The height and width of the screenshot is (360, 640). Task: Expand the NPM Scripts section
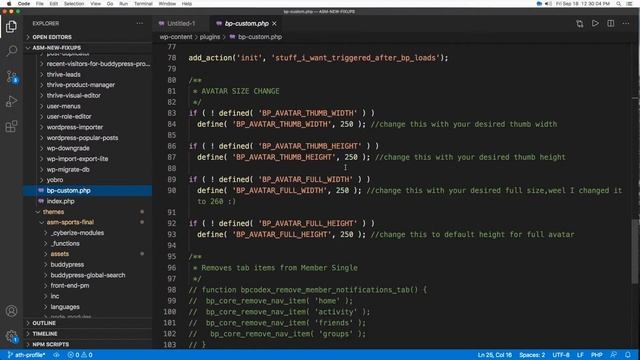coord(88,344)
